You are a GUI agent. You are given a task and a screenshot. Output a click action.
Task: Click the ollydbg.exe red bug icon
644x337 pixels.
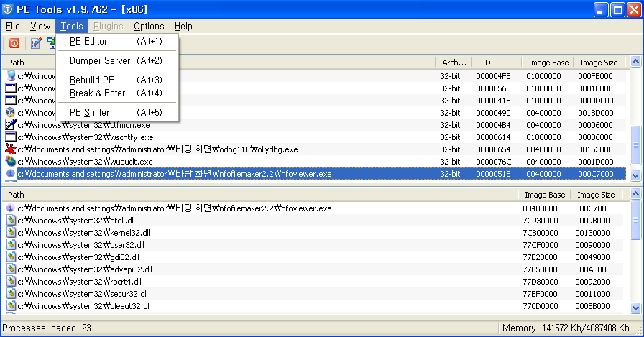coord(10,149)
